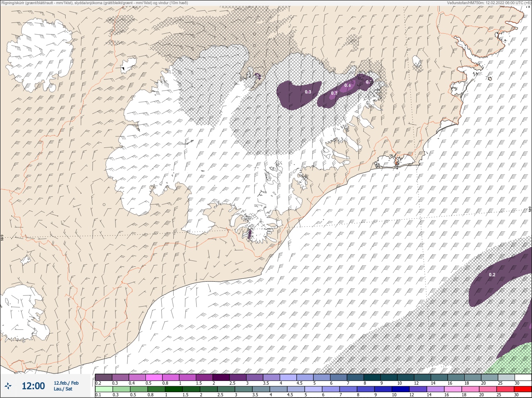Click the 0.2 label in the southeast purple band
The width and height of the screenshot is (532, 398).
[492, 275]
